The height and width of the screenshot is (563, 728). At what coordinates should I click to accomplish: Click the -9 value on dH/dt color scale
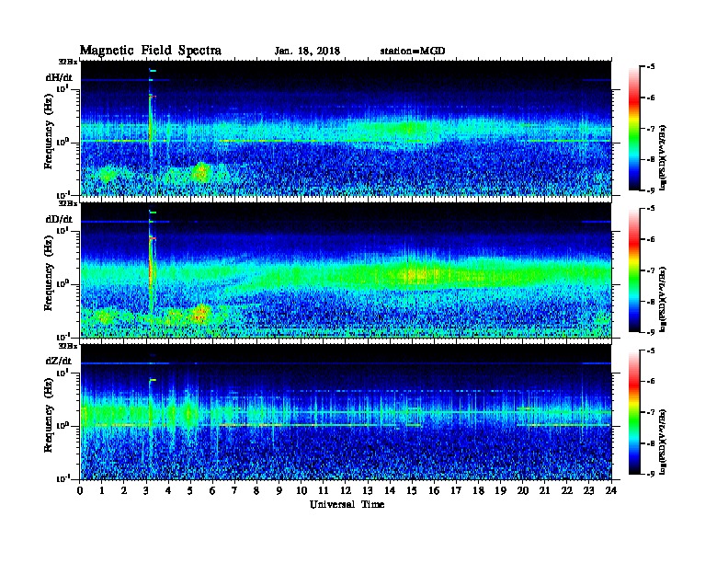pyautogui.click(x=651, y=190)
